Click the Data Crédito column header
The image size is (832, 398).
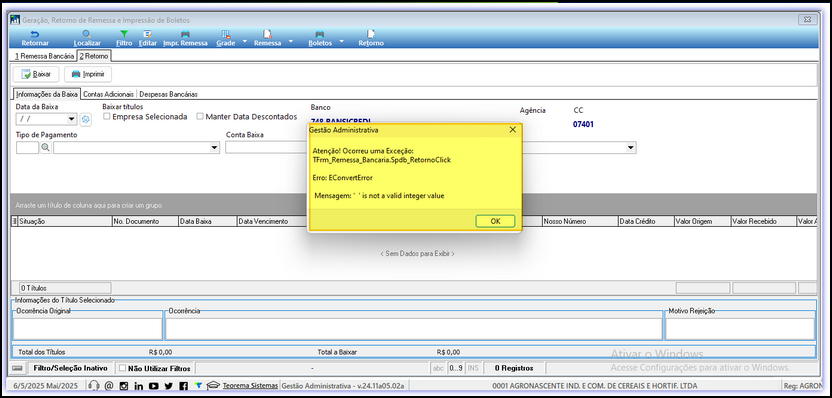tap(646, 221)
